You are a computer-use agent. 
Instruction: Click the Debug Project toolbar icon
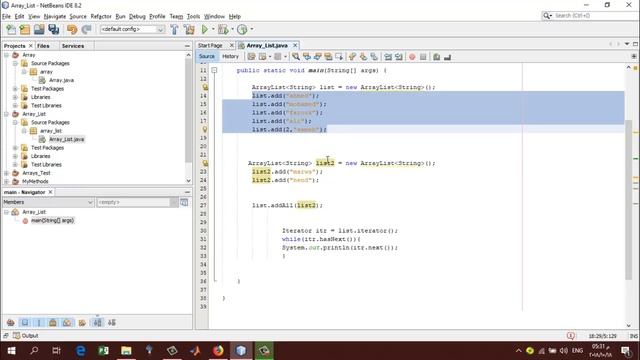tap(223, 29)
